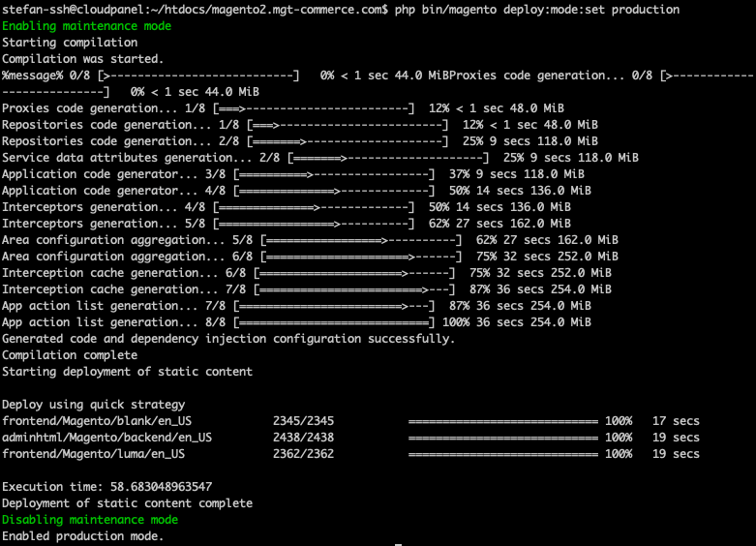Click the '50% 14 secs 136.0 MiB' status of Application code generator
Image resolution: width=756 pixels, height=546 pixels.
(x=520, y=191)
